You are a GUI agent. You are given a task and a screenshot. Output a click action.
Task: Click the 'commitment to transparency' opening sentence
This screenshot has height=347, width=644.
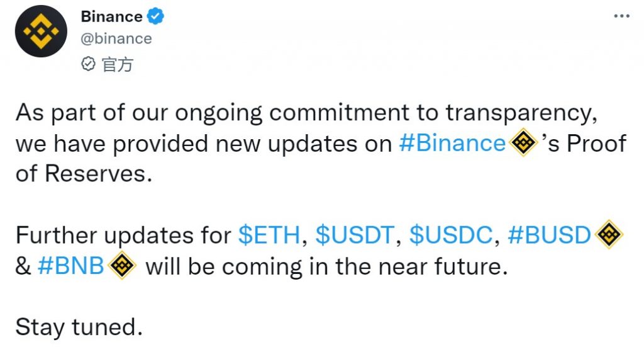coord(306,113)
